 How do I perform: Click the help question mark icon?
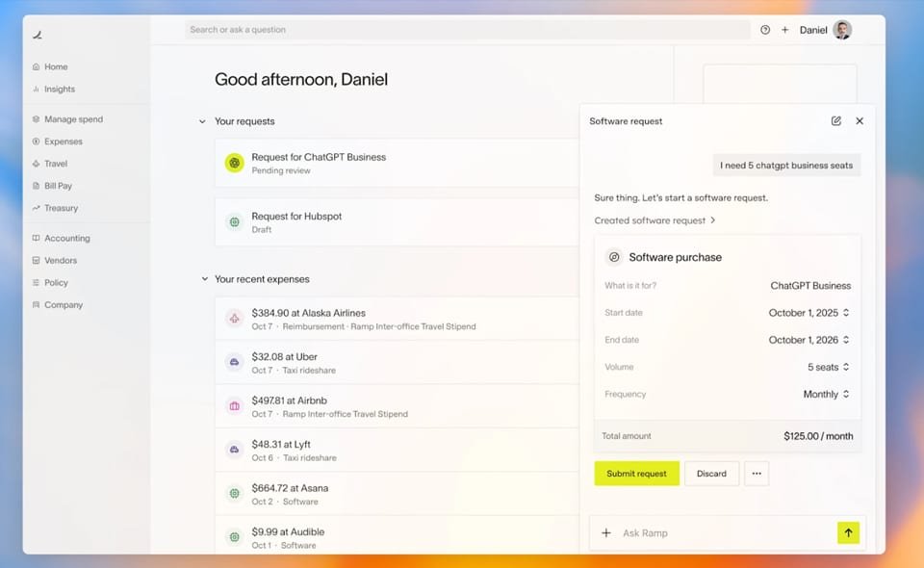tap(765, 30)
